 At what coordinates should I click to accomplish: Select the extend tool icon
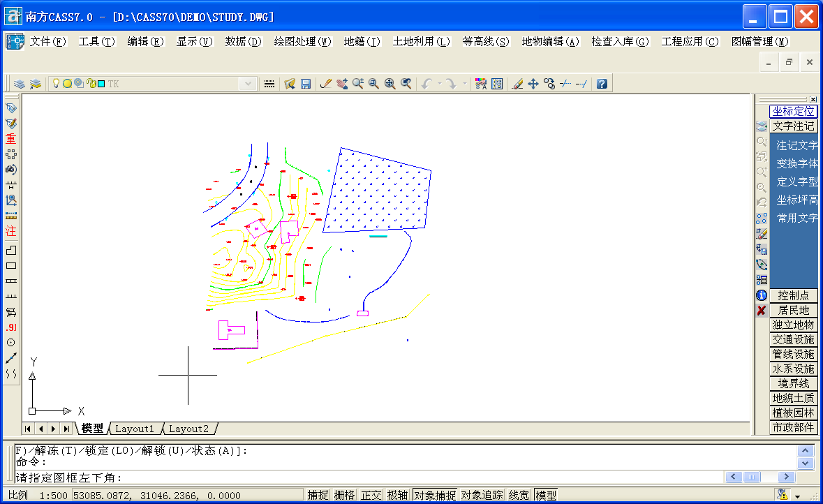tap(581, 84)
